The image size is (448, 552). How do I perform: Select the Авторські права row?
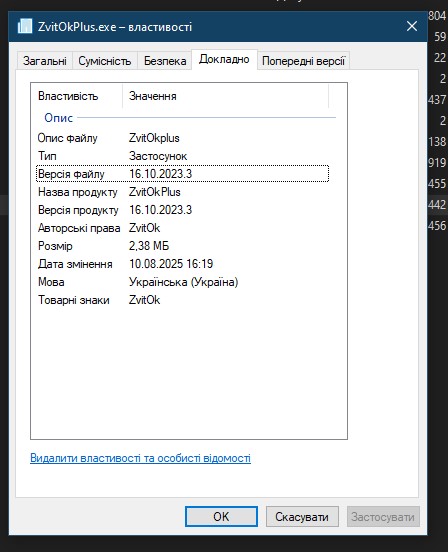click(182, 228)
